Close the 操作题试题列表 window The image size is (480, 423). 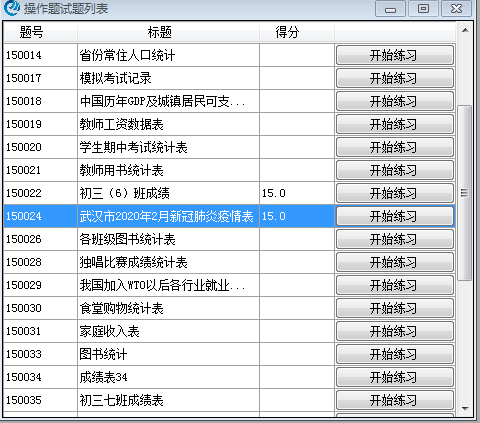(x=456, y=9)
